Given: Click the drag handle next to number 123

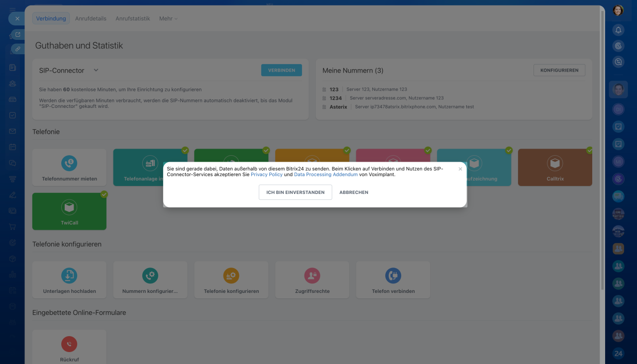Looking at the screenshot, I should (x=324, y=90).
